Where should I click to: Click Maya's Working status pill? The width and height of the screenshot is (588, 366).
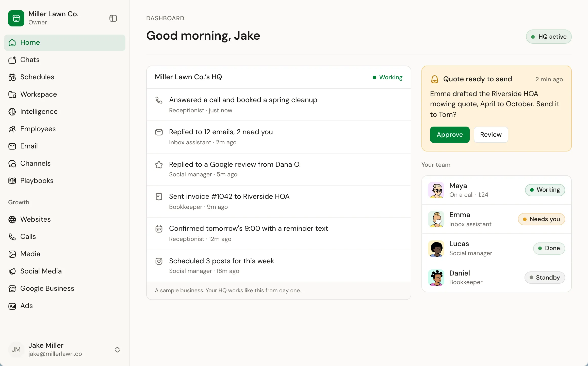click(x=545, y=190)
